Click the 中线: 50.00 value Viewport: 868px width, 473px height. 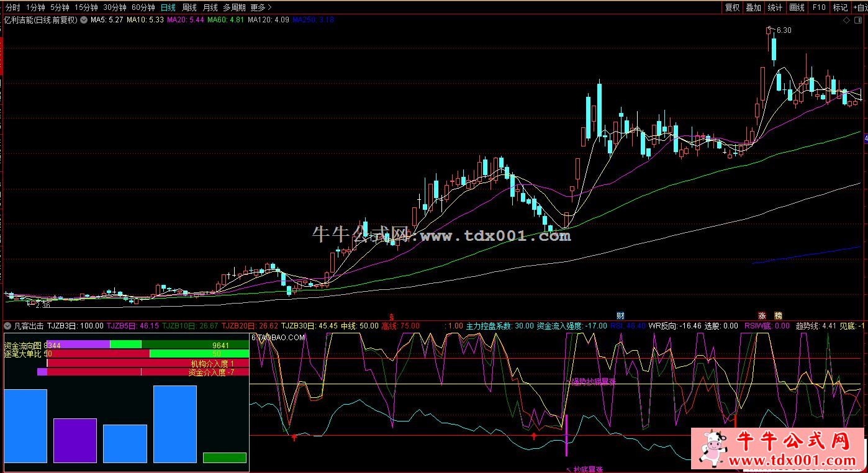359,325
